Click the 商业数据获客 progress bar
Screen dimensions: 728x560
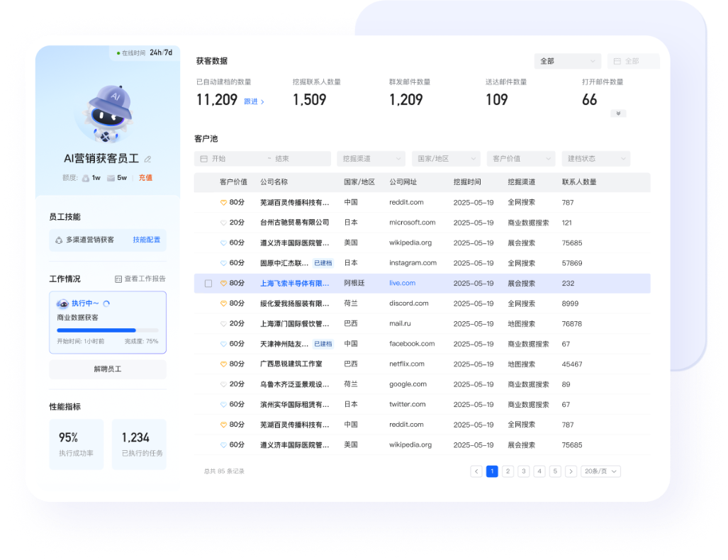[x=108, y=330]
